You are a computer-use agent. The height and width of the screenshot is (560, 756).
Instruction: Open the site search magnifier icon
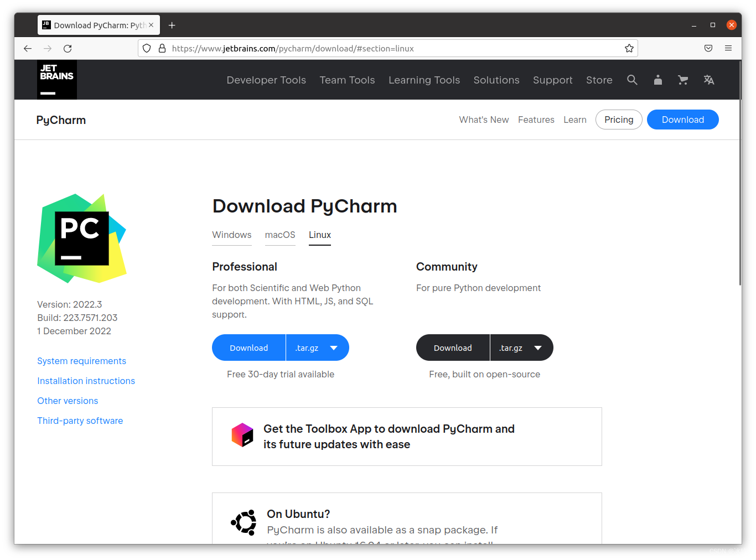(x=632, y=80)
